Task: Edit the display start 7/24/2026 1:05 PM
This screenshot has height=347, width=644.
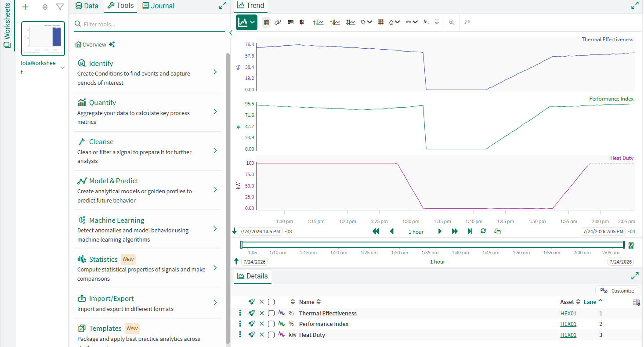Action: tap(260, 231)
